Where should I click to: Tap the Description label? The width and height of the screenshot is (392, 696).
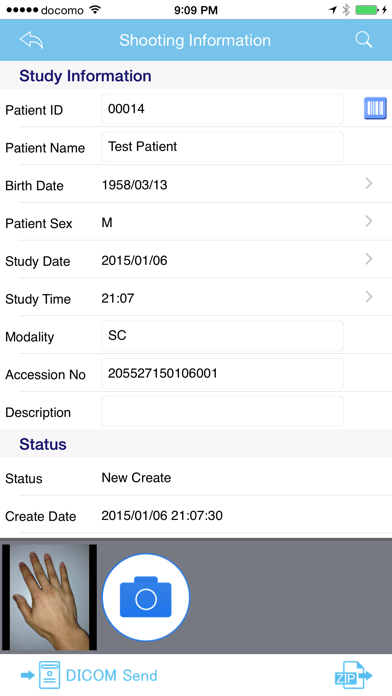[x=38, y=413]
